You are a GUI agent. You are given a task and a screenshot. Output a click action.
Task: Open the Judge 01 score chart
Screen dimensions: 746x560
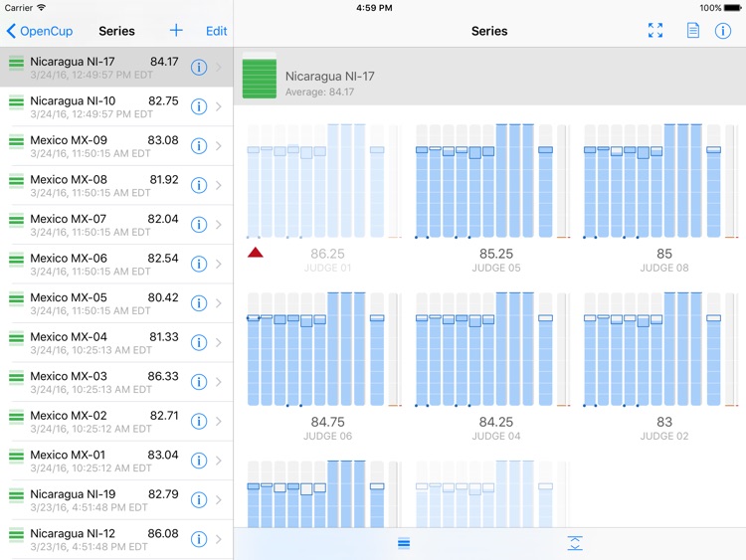pos(324,181)
